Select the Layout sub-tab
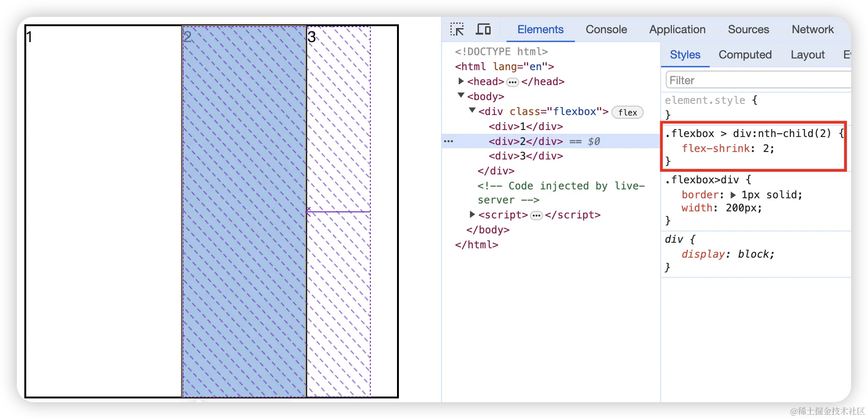This screenshot has width=868, height=419. pos(808,55)
